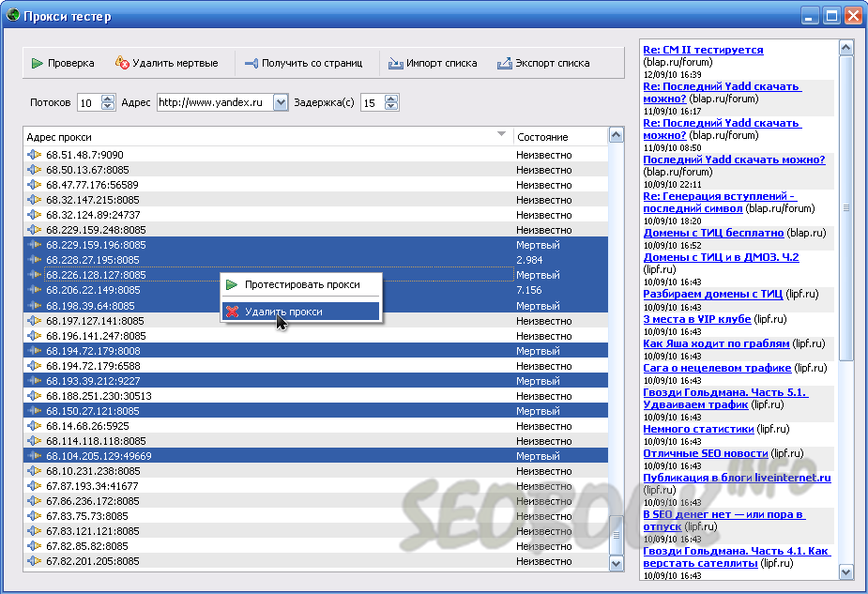Click the red X icon beside Удалить прокси
The image size is (868, 594).
pyautogui.click(x=232, y=311)
